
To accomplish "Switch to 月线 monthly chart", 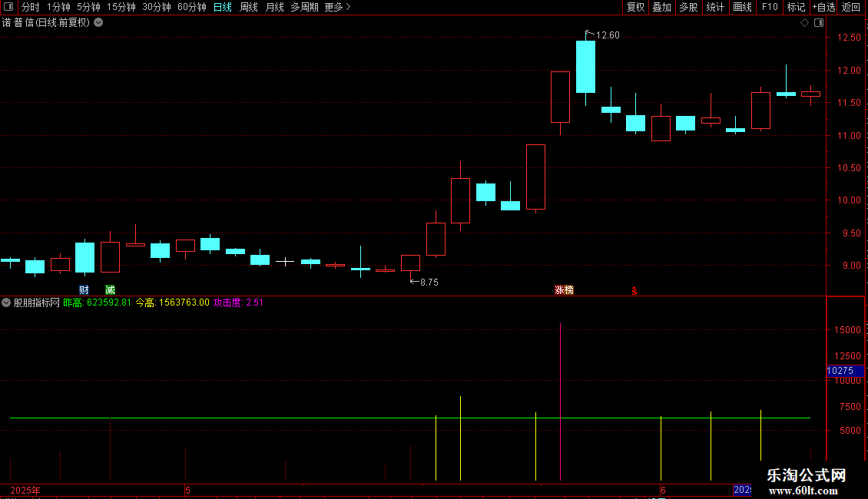I will (274, 7).
